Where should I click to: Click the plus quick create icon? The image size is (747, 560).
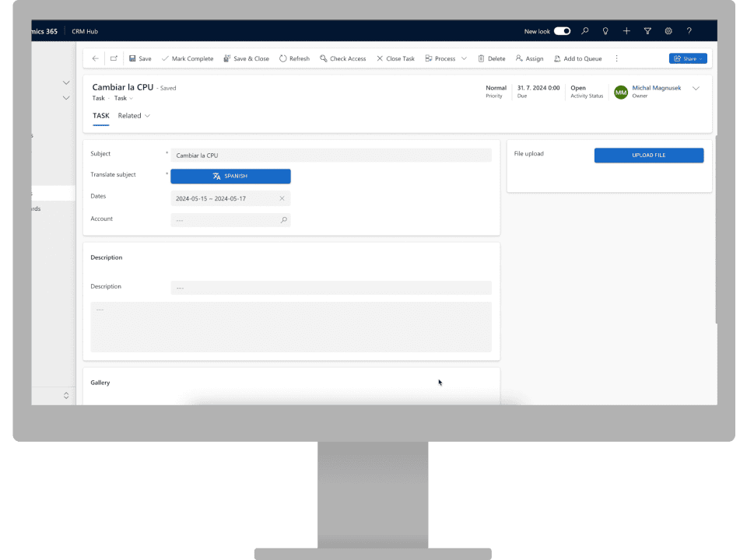tap(626, 31)
